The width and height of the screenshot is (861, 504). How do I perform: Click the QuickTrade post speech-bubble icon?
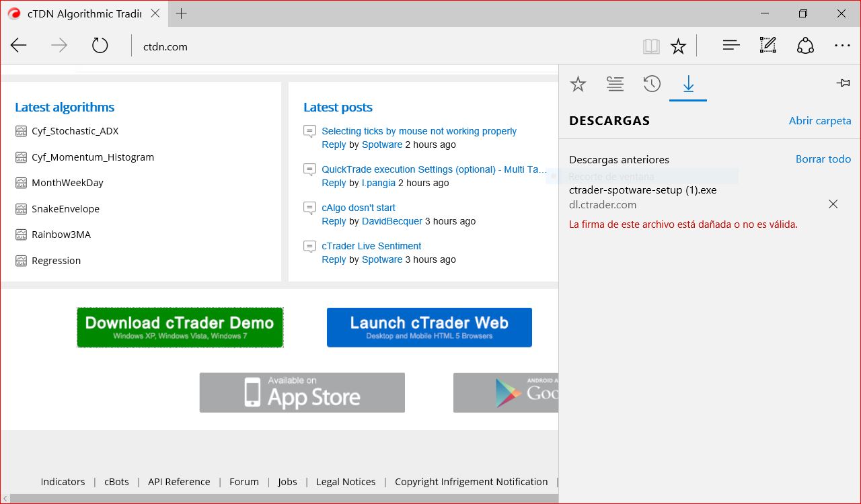pos(309,170)
